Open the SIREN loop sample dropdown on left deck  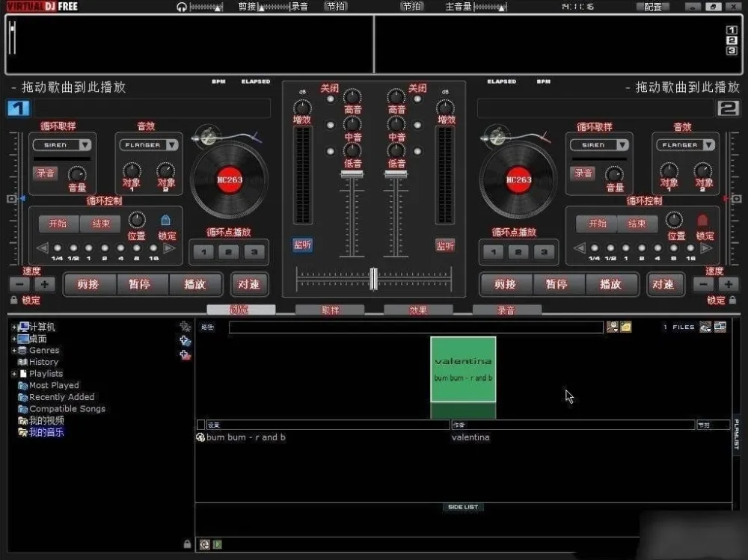62,144
